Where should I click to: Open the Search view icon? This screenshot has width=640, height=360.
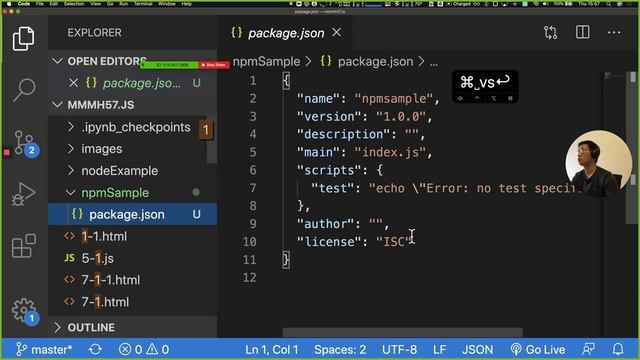click(x=24, y=89)
